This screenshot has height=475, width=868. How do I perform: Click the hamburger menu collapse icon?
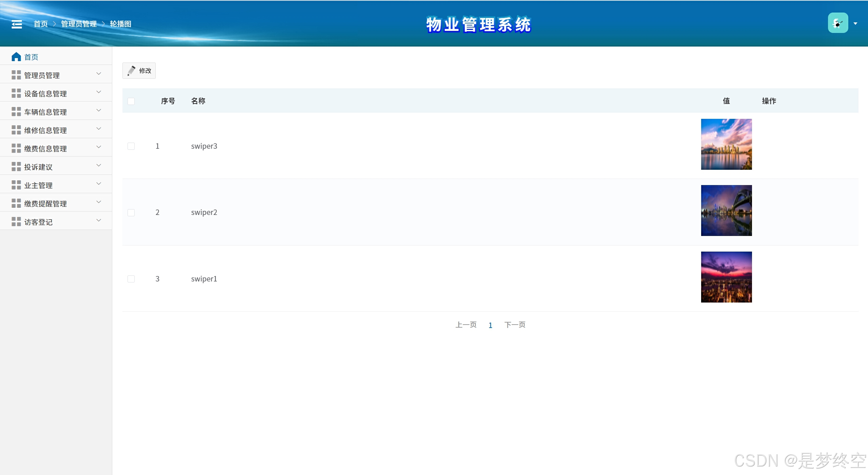click(17, 24)
